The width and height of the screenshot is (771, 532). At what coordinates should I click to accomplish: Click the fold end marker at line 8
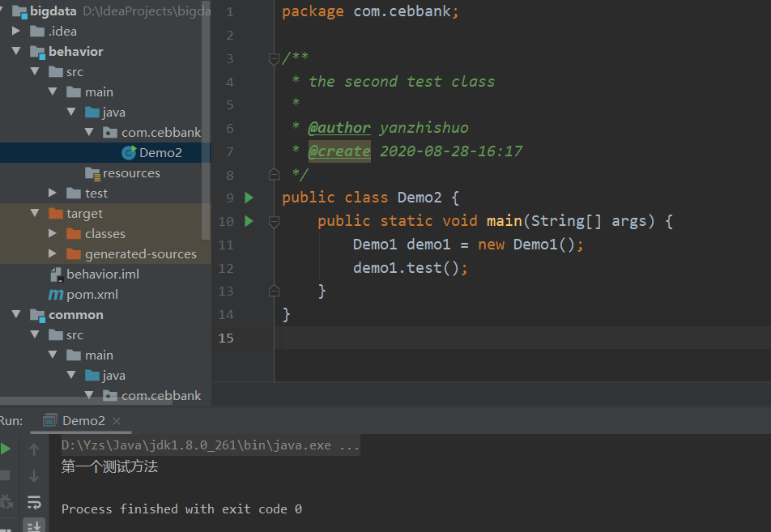pyautogui.click(x=275, y=175)
